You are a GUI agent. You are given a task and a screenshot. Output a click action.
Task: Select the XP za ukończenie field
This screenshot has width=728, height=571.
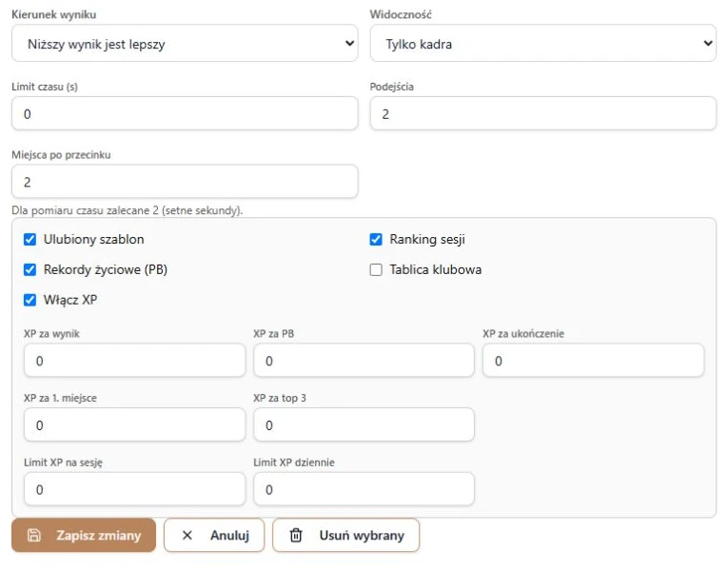pos(594,361)
